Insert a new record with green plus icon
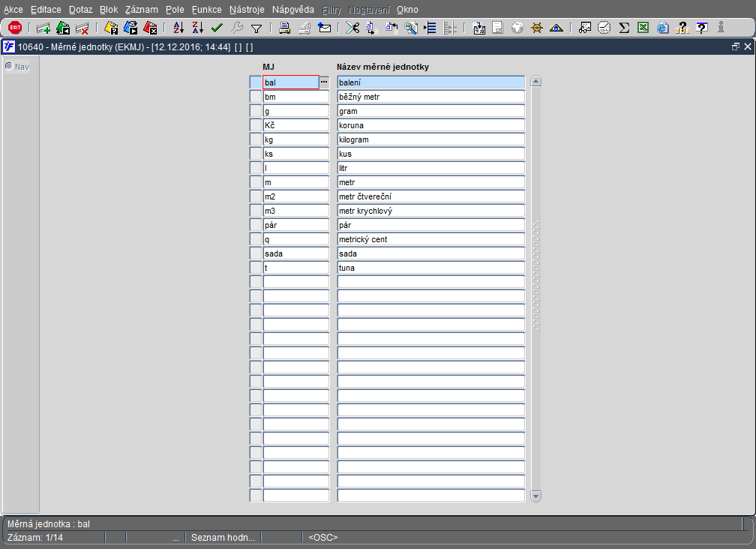Viewport: 756px width, 549px height. coord(43,28)
